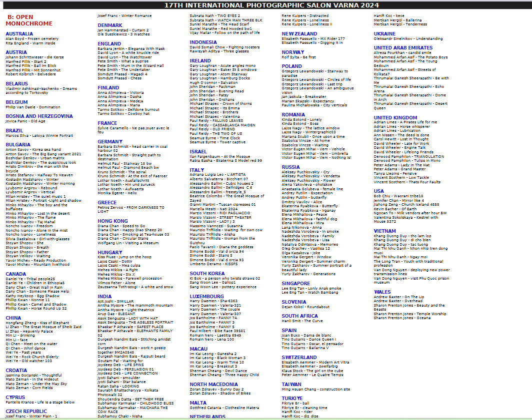Click the 'LUXEMBOURG' heading
532x420 pixels.
click(206, 296)
